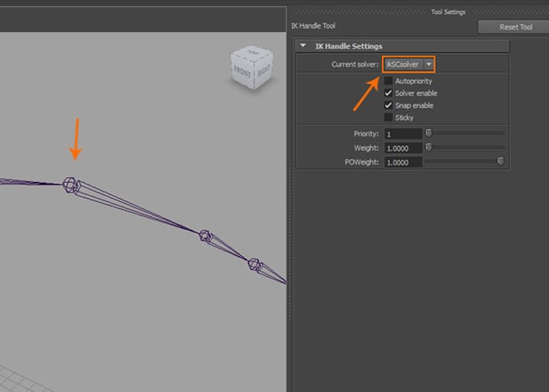
Task: Uncheck the Solver enable checkbox
Action: [x=389, y=93]
